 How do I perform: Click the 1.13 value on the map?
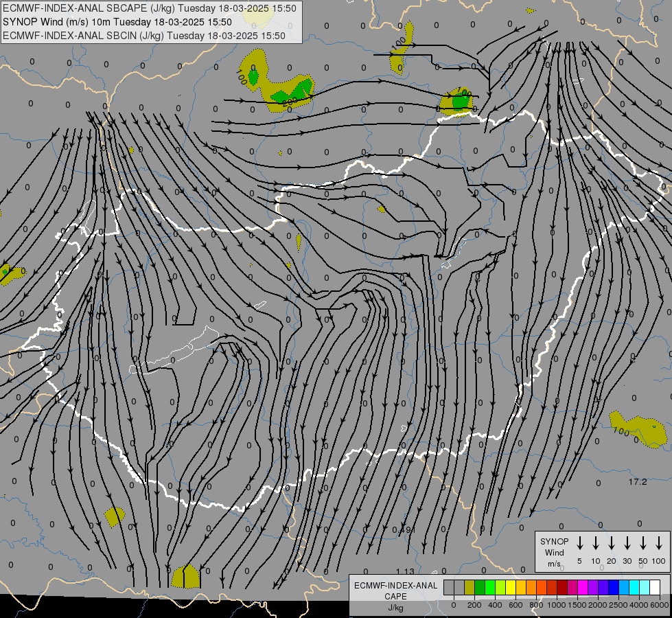pyautogui.click(x=405, y=571)
